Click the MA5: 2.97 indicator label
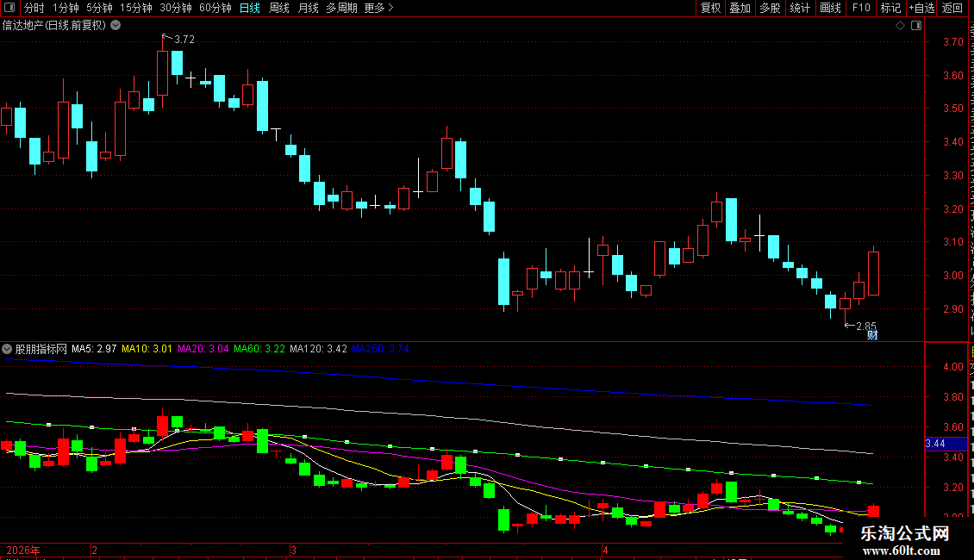The image size is (974, 560). (94, 349)
